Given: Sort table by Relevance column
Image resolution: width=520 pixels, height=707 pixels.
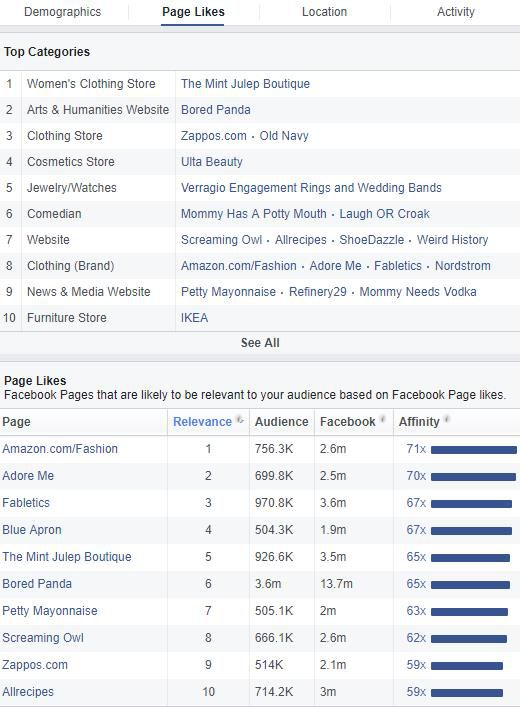Looking at the screenshot, I should (x=202, y=422).
